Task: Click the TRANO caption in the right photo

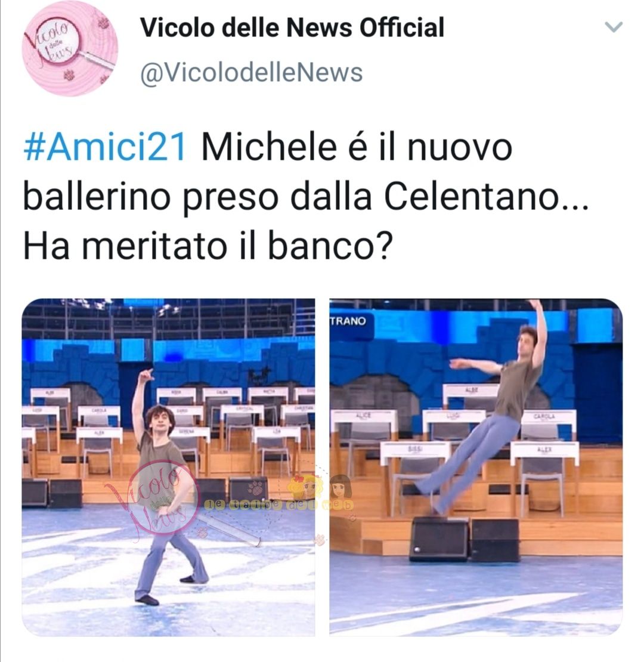Action: (x=348, y=321)
